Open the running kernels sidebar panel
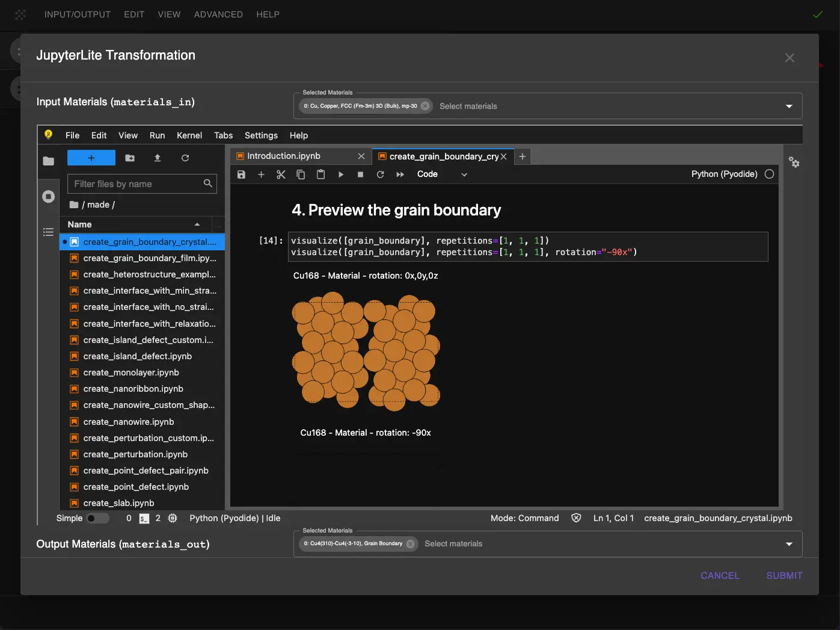The image size is (840, 630). click(48, 196)
